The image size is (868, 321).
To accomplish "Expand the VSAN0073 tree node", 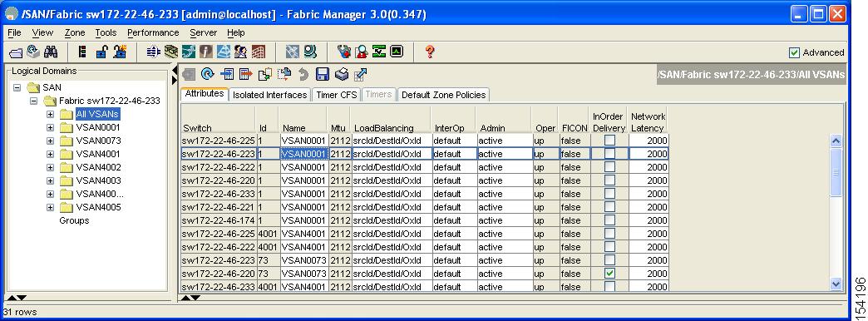I will pyautogui.click(x=51, y=141).
